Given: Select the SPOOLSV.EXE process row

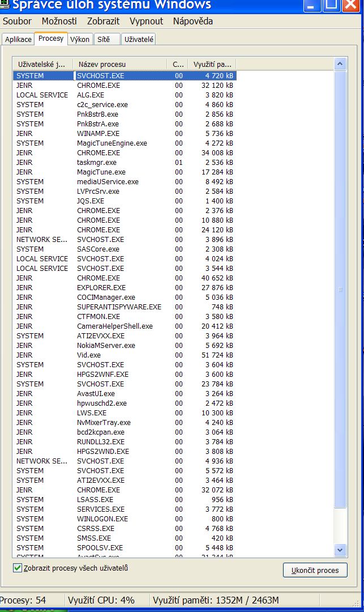Looking at the screenshot, I should pos(125,547).
